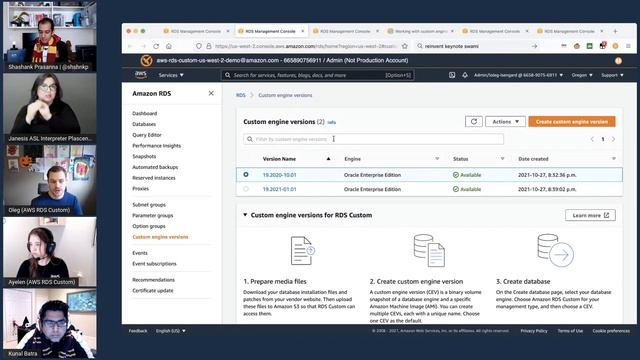Click the AWS logo home icon

pyautogui.click(x=140, y=75)
